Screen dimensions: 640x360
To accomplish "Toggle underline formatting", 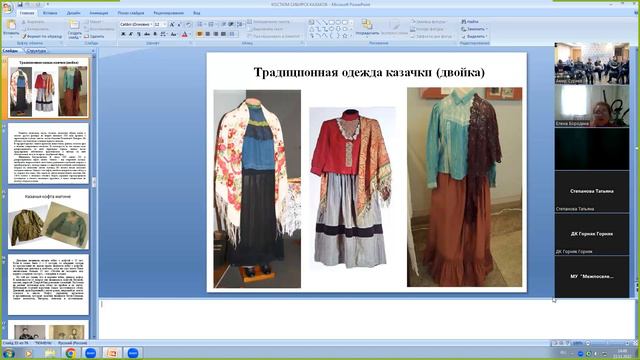I will pyautogui.click(x=138, y=34).
